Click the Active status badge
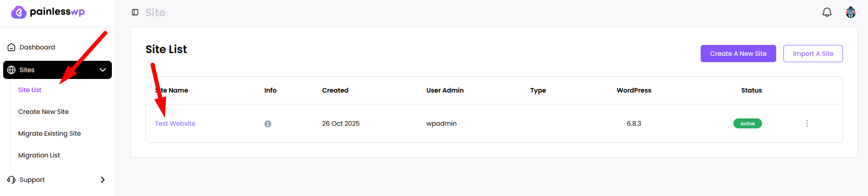 pyautogui.click(x=748, y=123)
